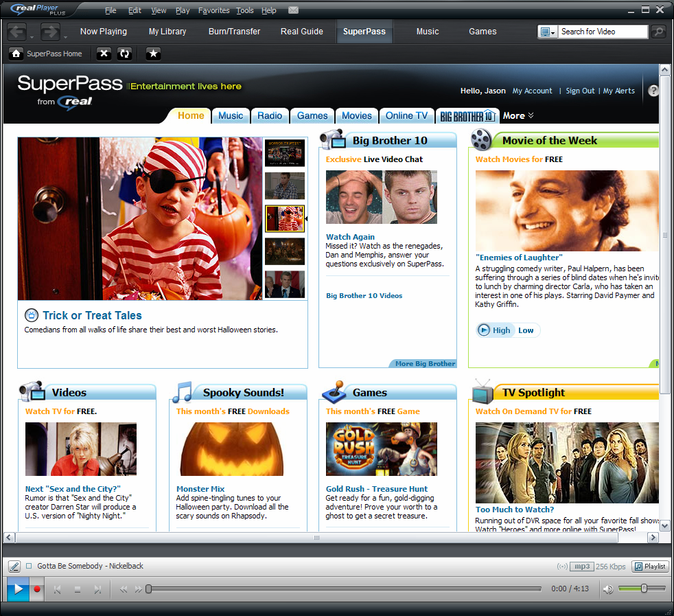Click the Big Brother 10 camera icon
This screenshot has height=616, width=674.
point(333,139)
